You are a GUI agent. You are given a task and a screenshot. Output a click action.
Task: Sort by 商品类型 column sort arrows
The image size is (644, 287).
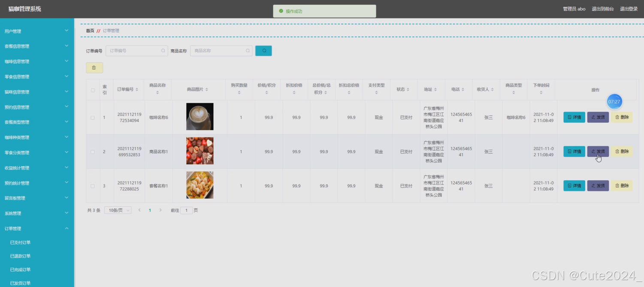pos(514,93)
